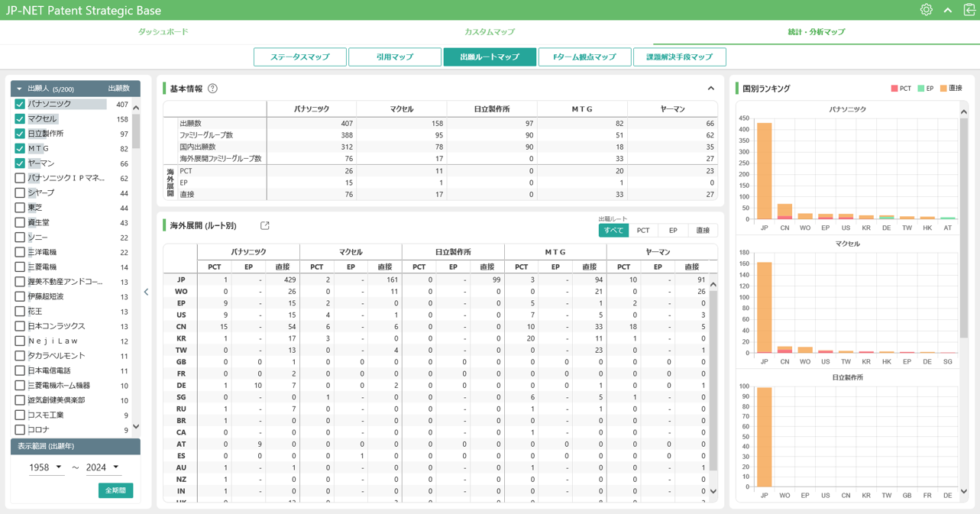Viewport: 980px width, 514px height.
Task: Click パナソニック direct JP value 429
Action: pos(289,280)
